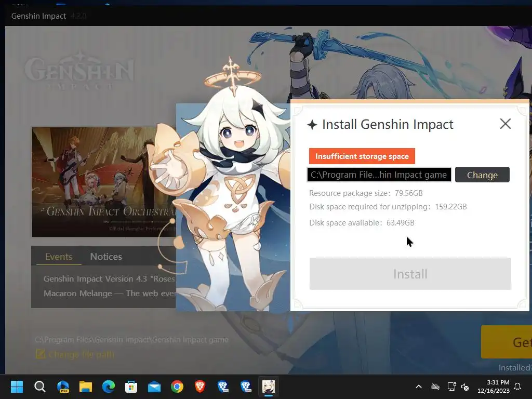Open File Explorer from taskbar
Image resolution: width=532 pixels, height=399 pixels.
[86, 387]
